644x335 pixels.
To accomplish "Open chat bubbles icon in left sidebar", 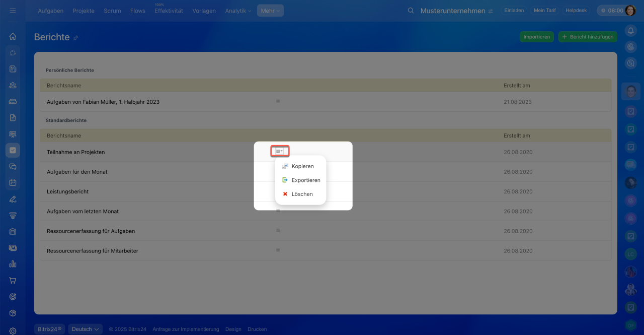I will coord(13,166).
